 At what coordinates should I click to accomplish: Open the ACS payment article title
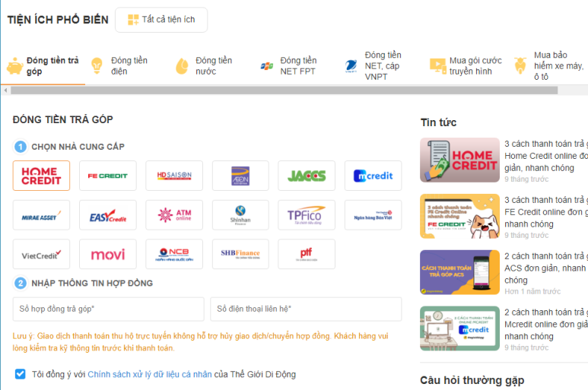click(x=546, y=268)
